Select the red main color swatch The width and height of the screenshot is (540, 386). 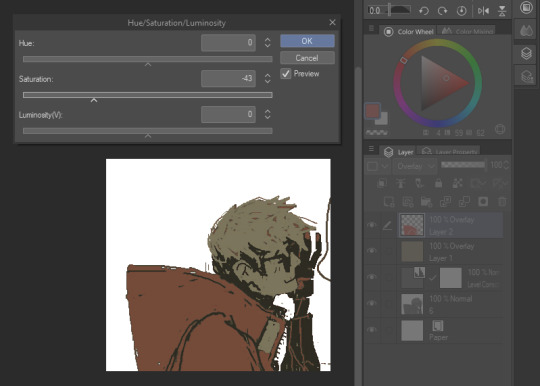point(373,111)
